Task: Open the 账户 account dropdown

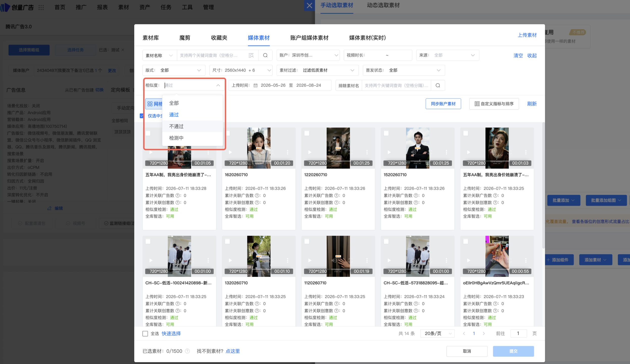Action: (x=308, y=55)
